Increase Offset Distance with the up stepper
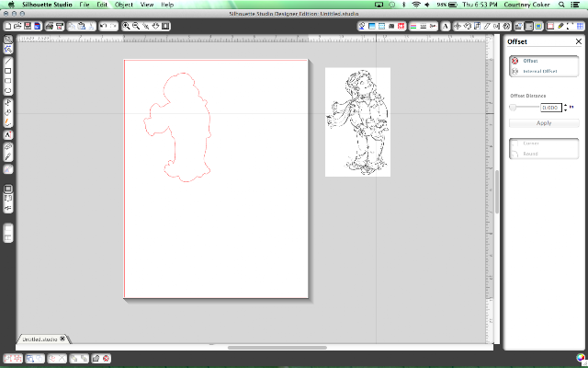Image resolution: width=588 pixels, height=368 pixels. [x=565, y=106]
